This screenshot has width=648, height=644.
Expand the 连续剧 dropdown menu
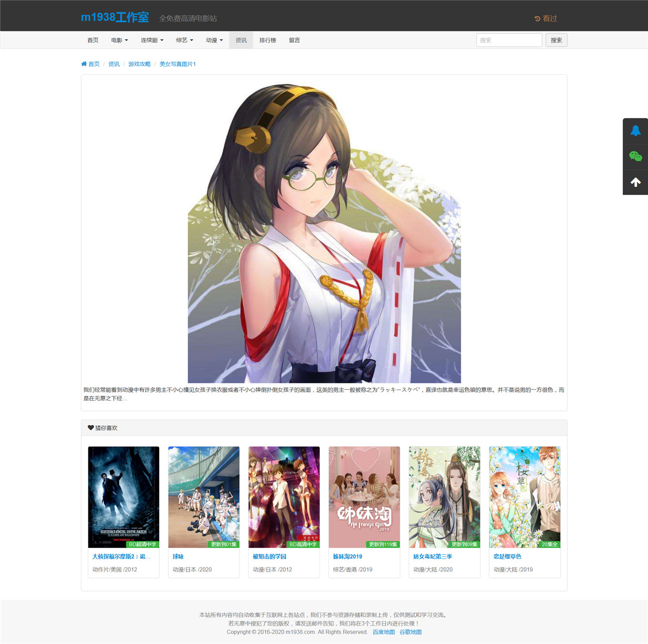152,40
